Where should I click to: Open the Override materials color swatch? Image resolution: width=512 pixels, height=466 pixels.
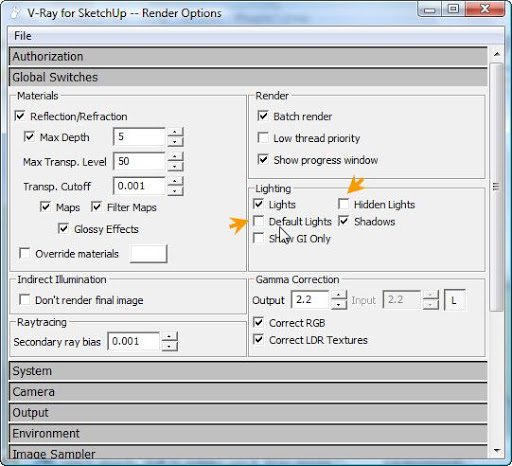149,254
